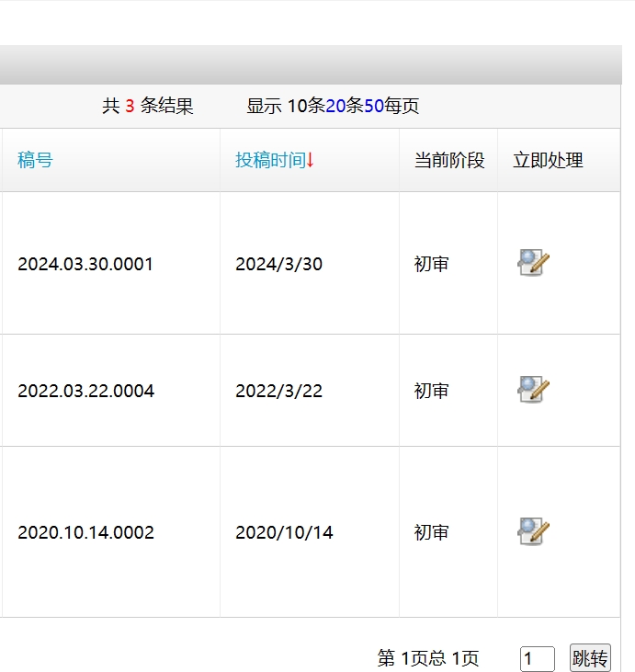Show 10条 results per page
This screenshot has height=672, width=635.
[306, 107]
